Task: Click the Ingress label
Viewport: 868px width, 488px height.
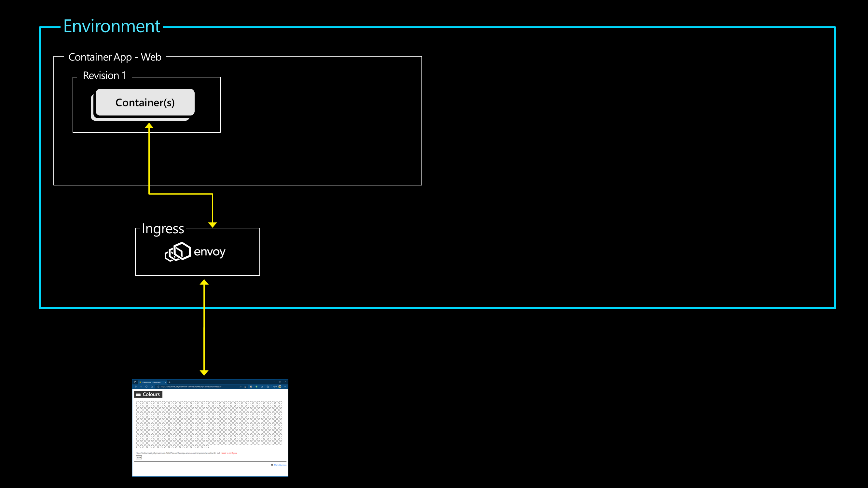Action: pos(163,229)
